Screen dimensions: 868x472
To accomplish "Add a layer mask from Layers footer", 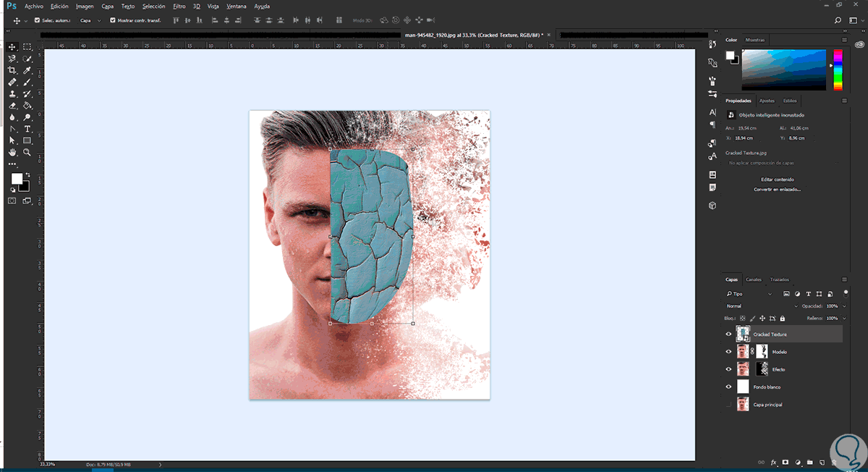I will click(x=786, y=462).
